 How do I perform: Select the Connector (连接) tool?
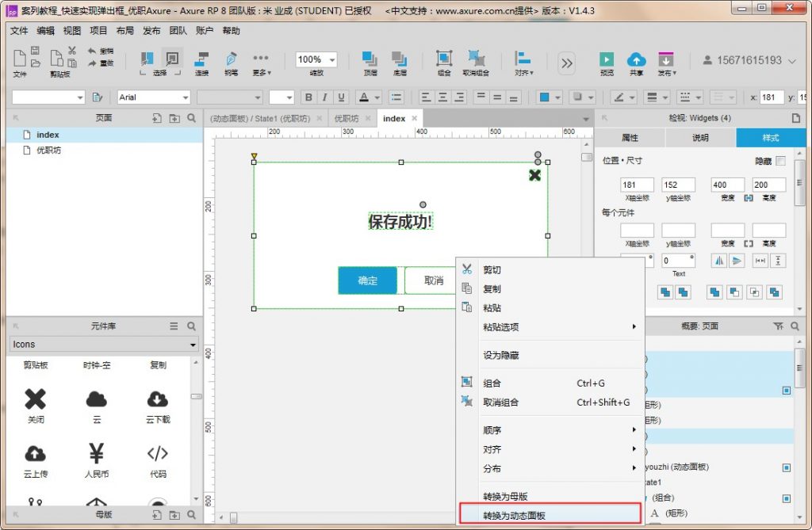(201, 59)
